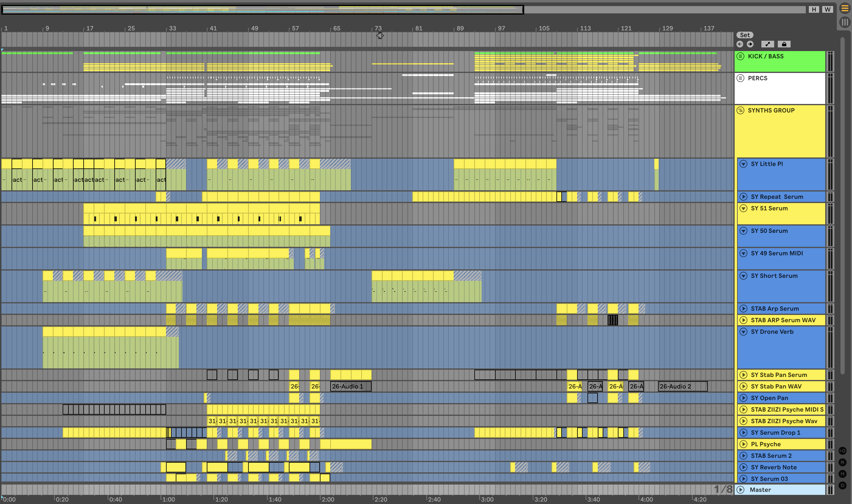Select the PL Psyche track name
This screenshot has height=504, width=852.
766,444
